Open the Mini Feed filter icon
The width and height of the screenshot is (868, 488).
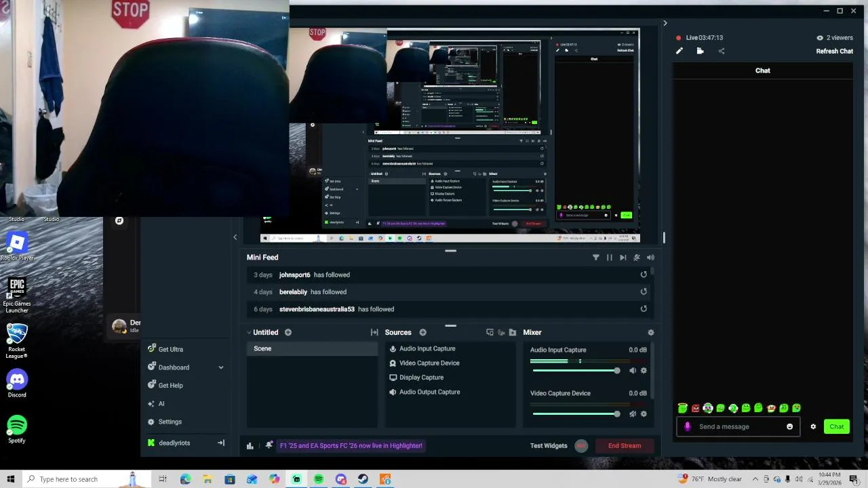[x=596, y=258]
